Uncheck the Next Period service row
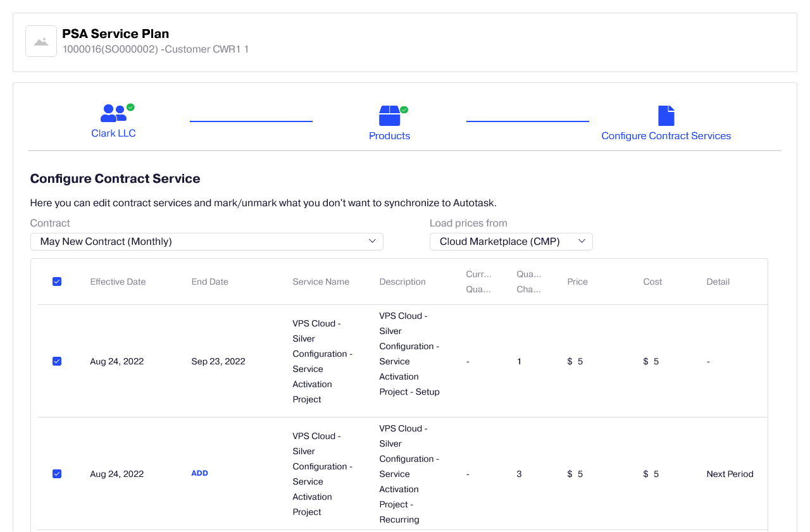The image size is (810, 532). [x=57, y=473]
